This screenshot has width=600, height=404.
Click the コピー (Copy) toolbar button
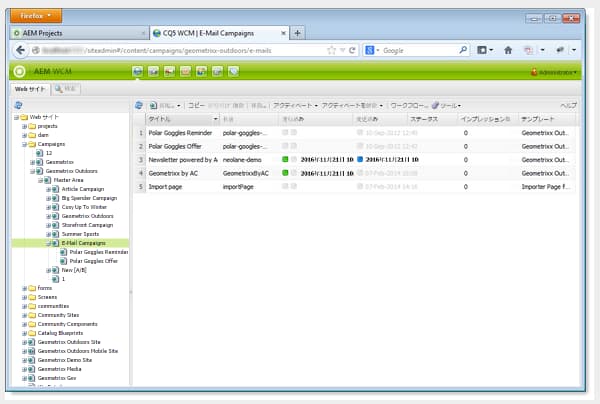[x=196, y=106]
